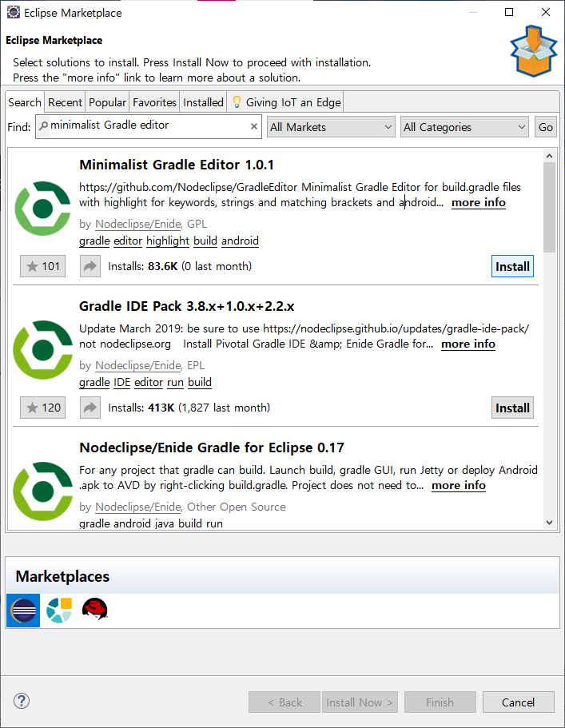Image resolution: width=565 pixels, height=728 pixels.
Task: Click the lightbulb icon on IoT tab
Action: 237,102
